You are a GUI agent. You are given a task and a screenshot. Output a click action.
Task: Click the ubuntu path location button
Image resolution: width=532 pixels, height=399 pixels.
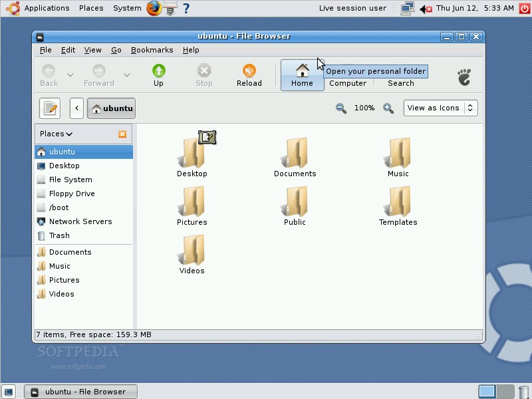(111, 108)
